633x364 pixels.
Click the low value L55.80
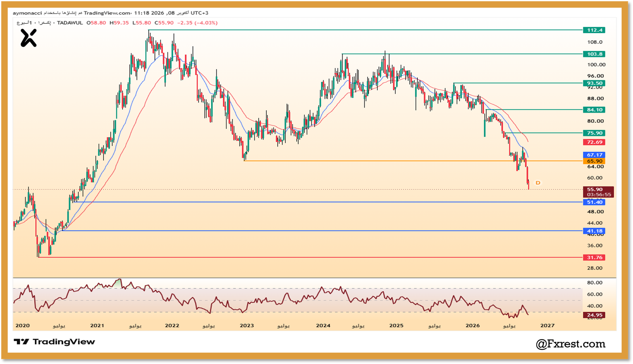pyautogui.click(x=142, y=23)
